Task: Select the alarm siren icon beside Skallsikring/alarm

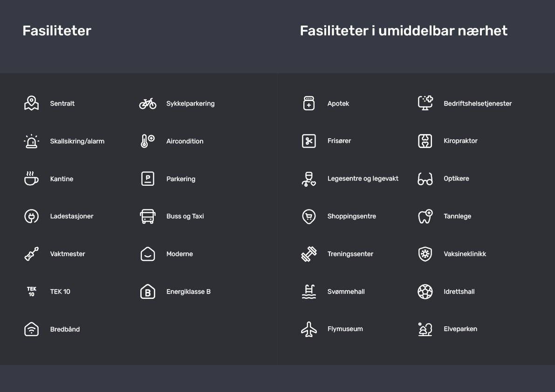Action: point(32,141)
